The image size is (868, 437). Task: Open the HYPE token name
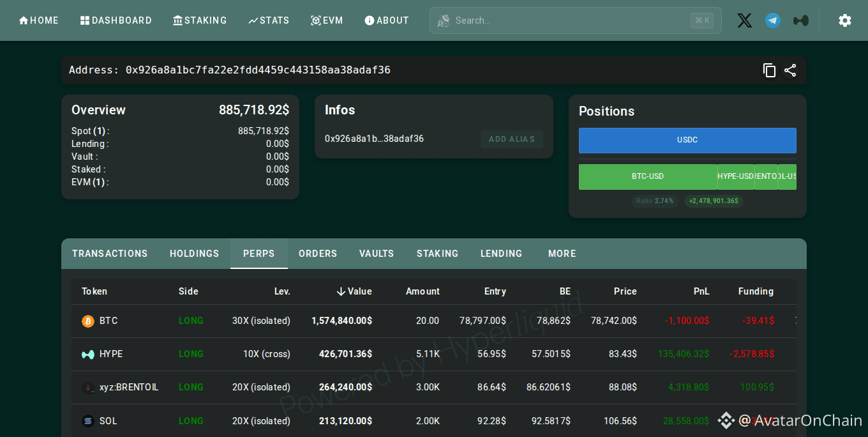coord(111,354)
